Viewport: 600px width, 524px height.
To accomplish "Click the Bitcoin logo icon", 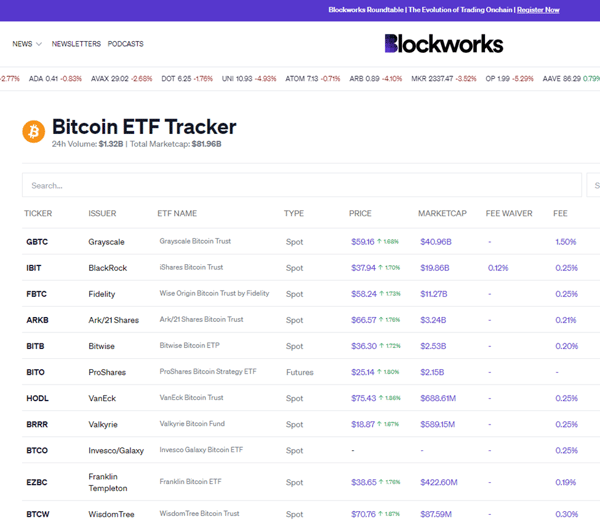I will click(x=34, y=131).
